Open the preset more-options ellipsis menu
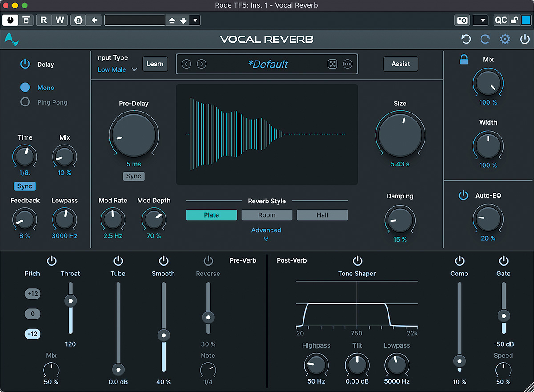 (348, 64)
